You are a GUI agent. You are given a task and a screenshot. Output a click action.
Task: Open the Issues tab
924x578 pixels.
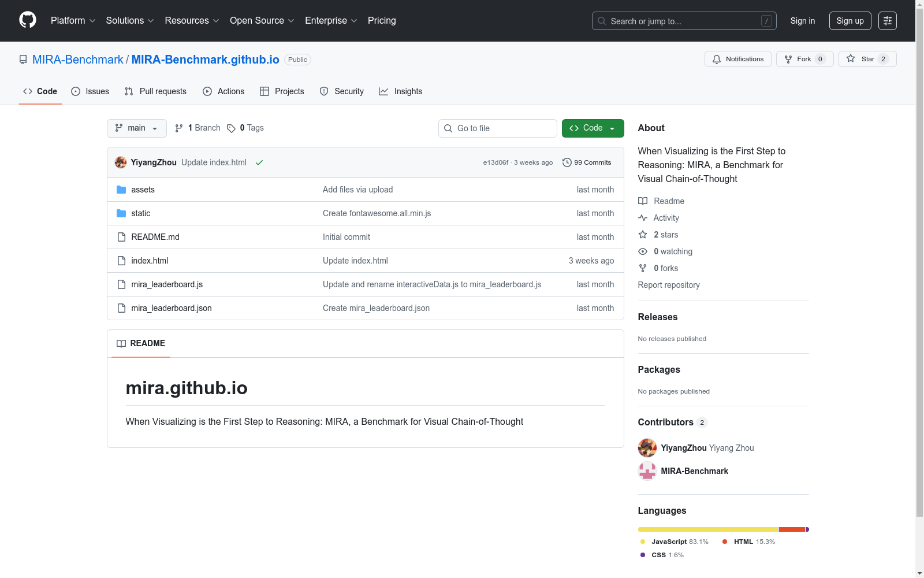tap(90, 91)
